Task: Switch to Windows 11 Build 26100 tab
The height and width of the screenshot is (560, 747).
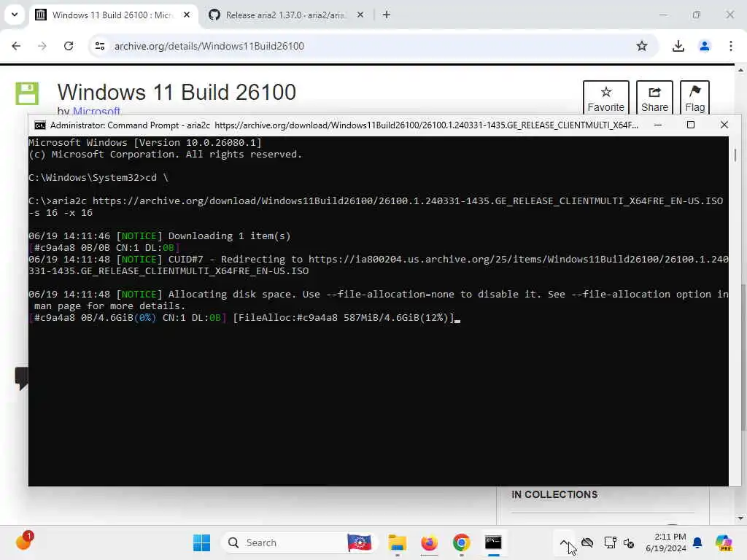Action: [112, 15]
